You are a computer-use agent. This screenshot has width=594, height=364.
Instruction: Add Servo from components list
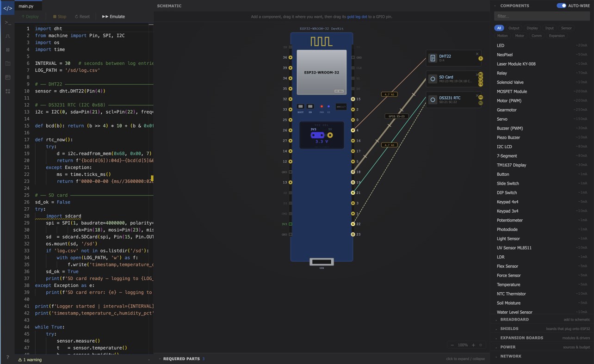pos(542,119)
